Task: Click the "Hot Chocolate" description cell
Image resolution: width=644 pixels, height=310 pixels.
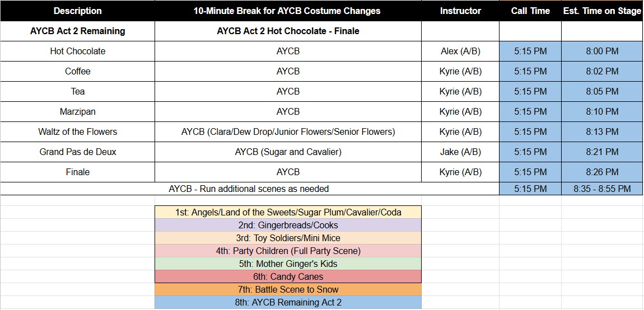Action: click(77, 51)
